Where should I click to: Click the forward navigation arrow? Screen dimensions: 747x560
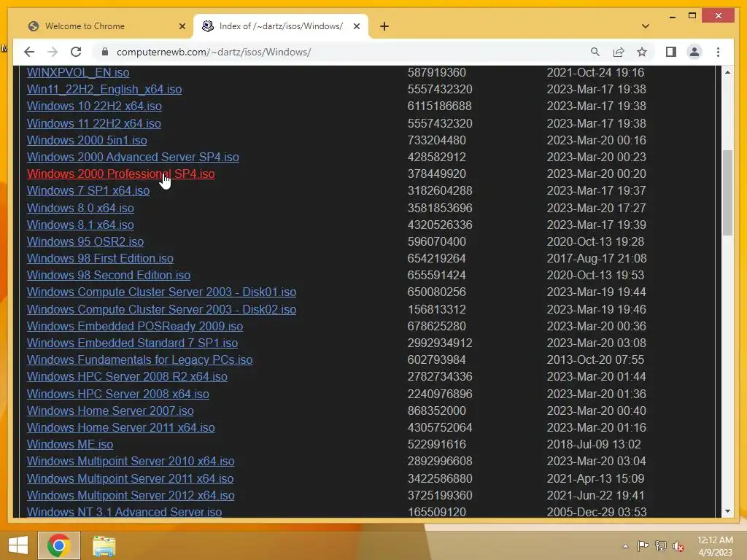click(53, 52)
